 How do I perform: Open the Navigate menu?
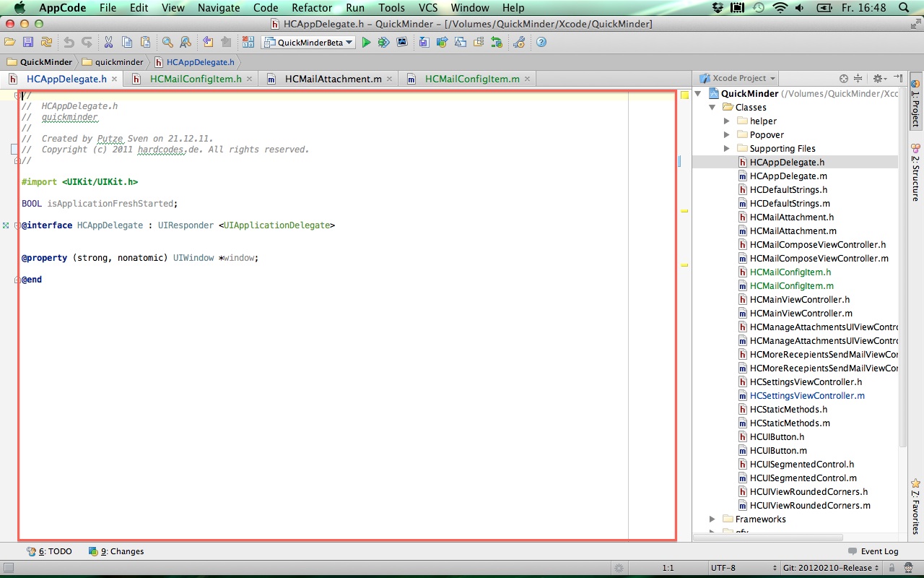click(219, 8)
